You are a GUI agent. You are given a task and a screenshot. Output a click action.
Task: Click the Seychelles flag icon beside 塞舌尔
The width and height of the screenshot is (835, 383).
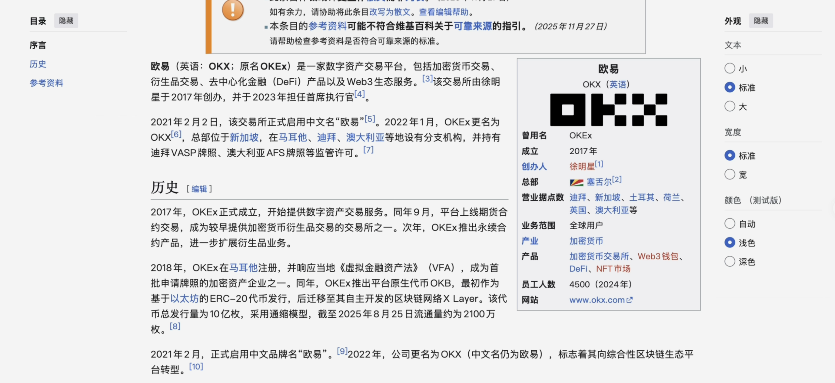(576, 182)
